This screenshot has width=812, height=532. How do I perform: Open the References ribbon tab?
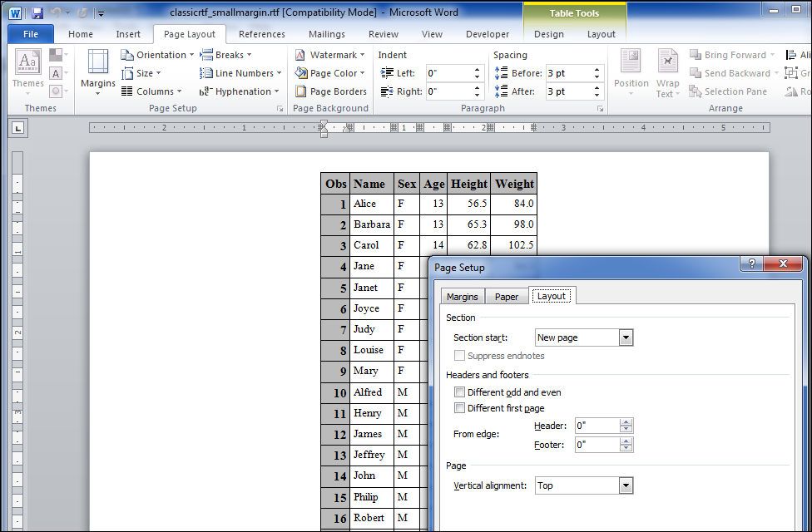pos(261,34)
